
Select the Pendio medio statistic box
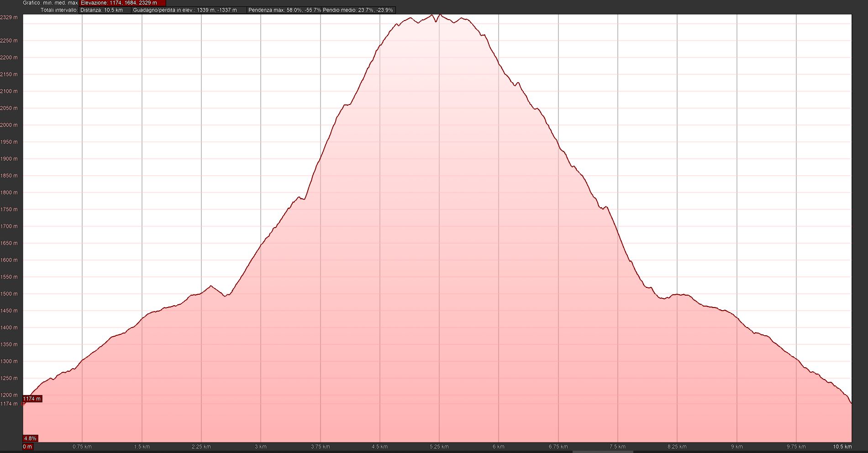click(x=358, y=10)
